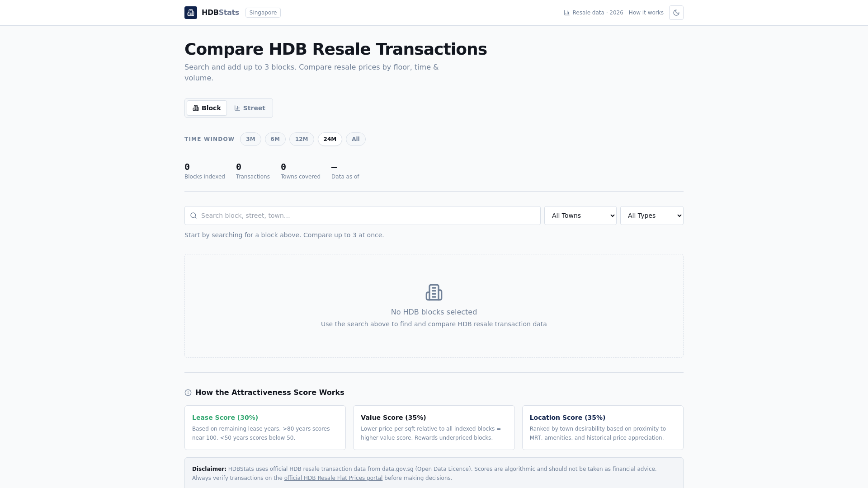The height and width of the screenshot is (488, 868).
Task: Toggle dark mode with the moon icon
Action: point(676,13)
